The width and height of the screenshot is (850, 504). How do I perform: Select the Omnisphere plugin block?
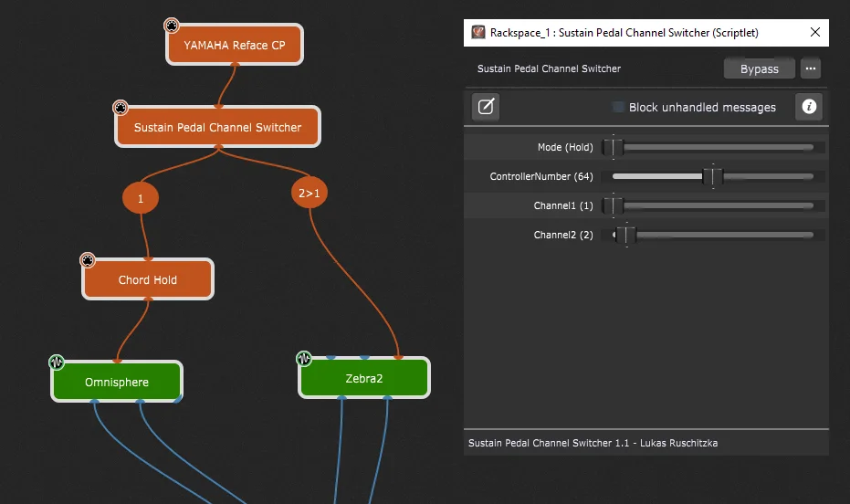click(x=117, y=382)
